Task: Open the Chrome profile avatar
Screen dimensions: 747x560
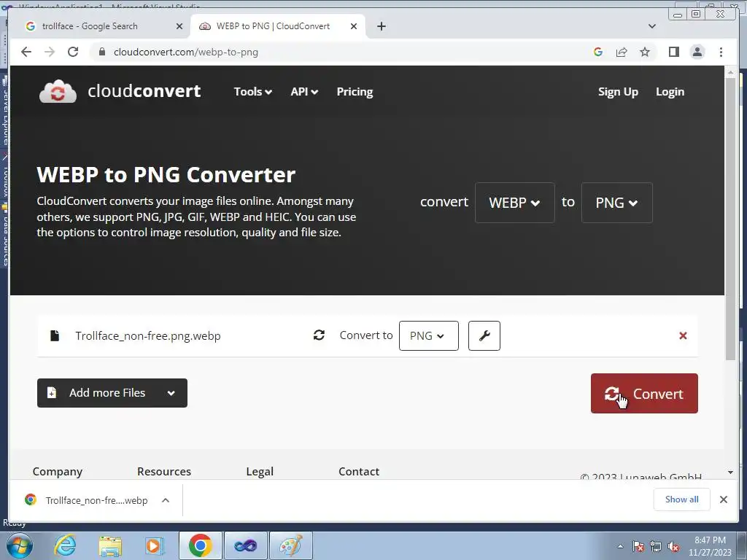Action: 697,52
